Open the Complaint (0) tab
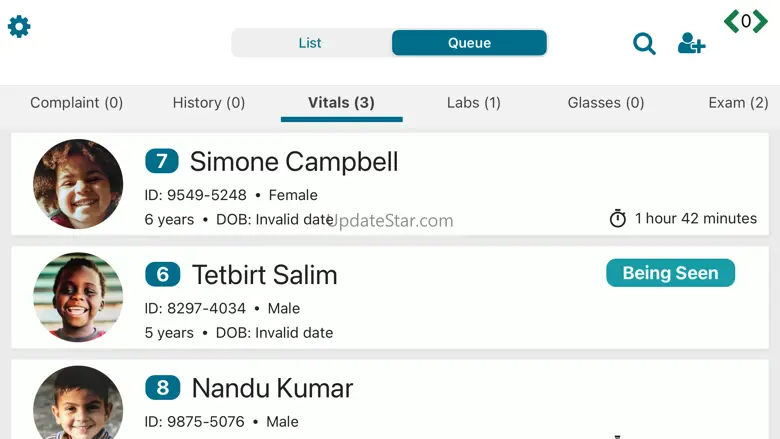The image size is (780, 439). coord(77,103)
